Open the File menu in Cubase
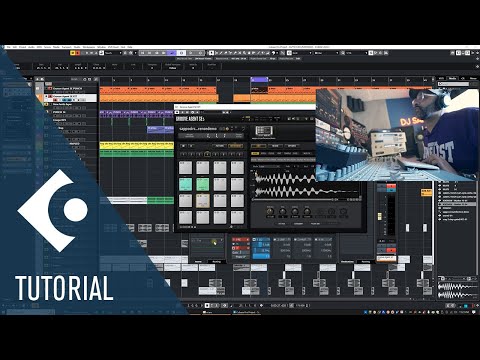 pos(9,47)
